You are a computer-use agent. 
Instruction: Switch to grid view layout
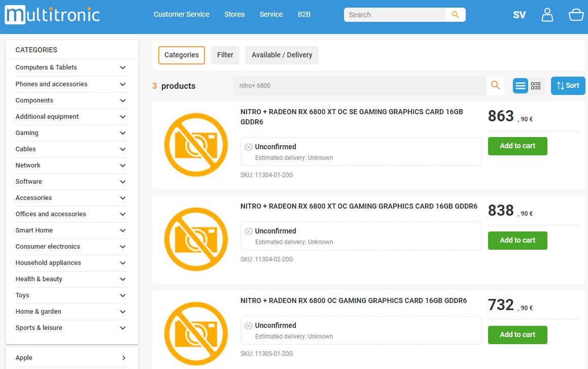[536, 86]
